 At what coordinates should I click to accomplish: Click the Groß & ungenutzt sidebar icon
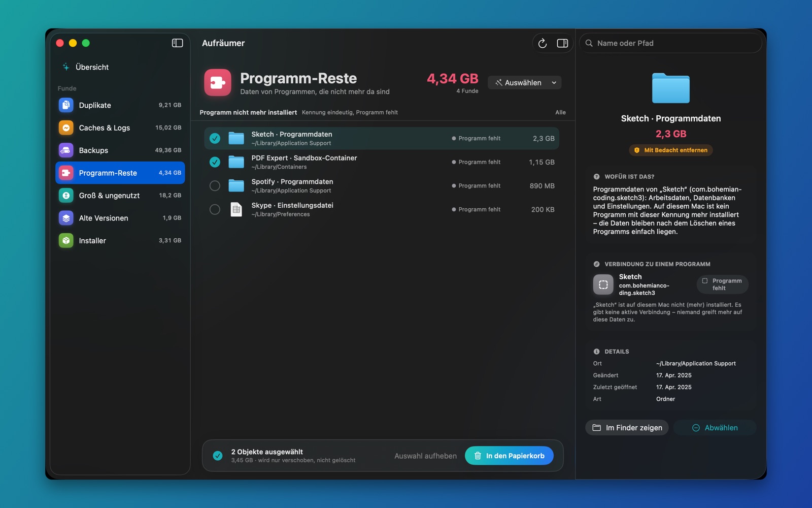(66, 196)
